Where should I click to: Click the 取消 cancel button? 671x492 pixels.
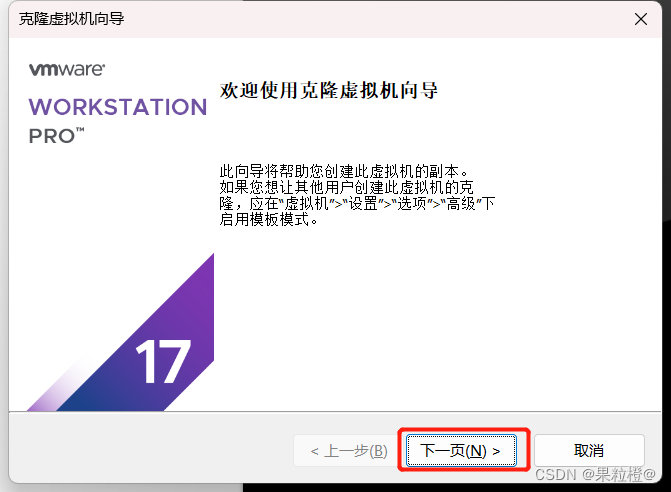(589, 451)
